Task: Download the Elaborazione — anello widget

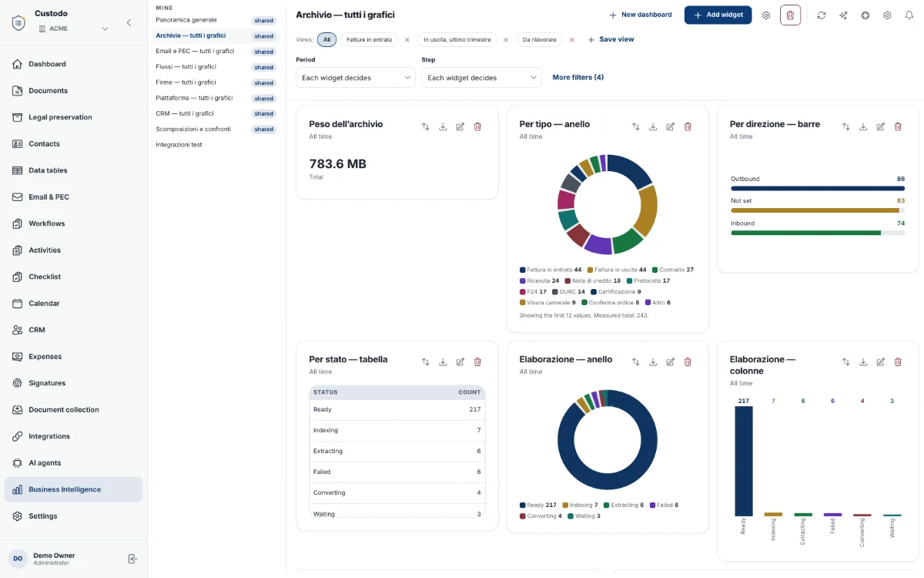Action: click(x=653, y=362)
